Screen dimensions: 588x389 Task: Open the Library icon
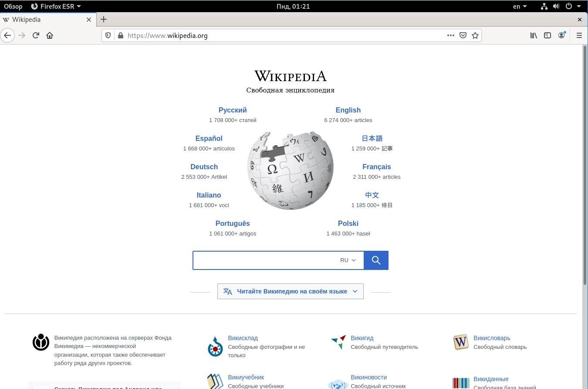[534, 35]
